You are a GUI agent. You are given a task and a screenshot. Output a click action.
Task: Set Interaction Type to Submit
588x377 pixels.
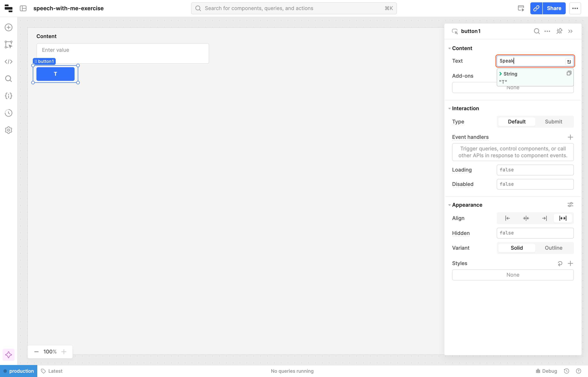tap(553, 122)
